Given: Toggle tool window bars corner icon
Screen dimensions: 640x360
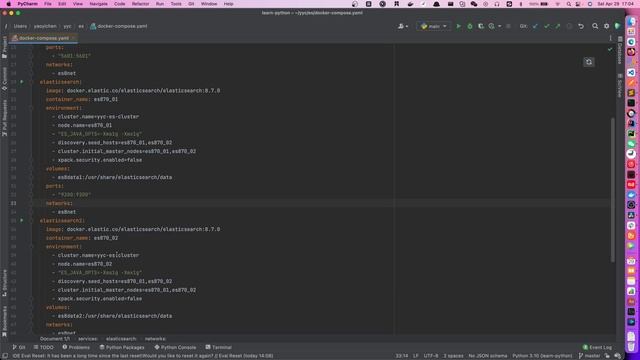Looking at the screenshot, I should coord(4,356).
